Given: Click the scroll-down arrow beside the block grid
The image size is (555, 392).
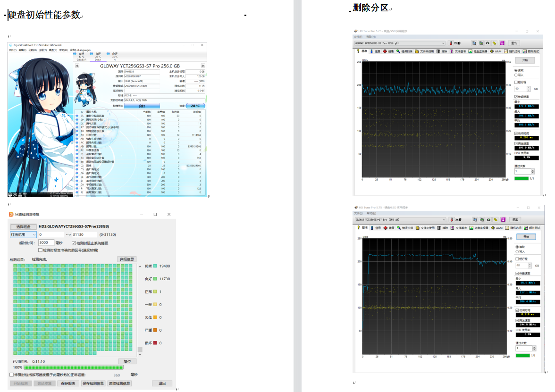Looking at the screenshot, I should tap(140, 354).
